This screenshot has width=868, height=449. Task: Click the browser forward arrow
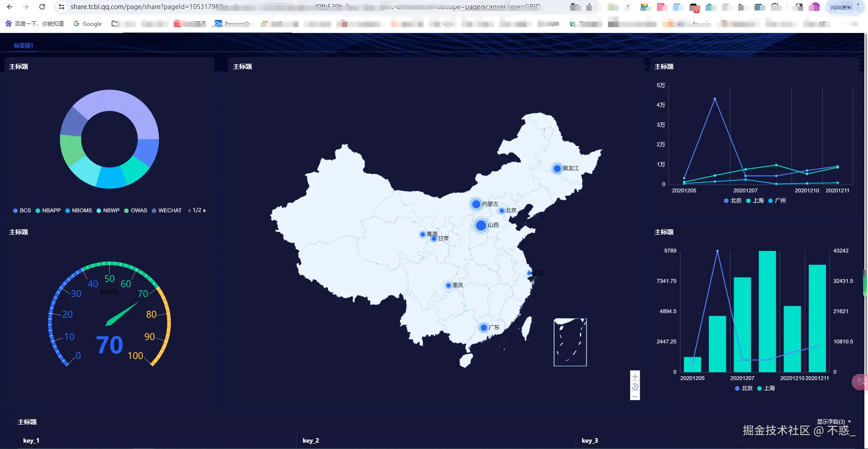(x=26, y=7)
